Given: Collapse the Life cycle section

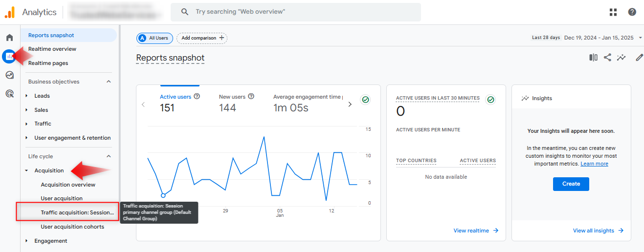Looking at the screenshot, I should (109, 156).
